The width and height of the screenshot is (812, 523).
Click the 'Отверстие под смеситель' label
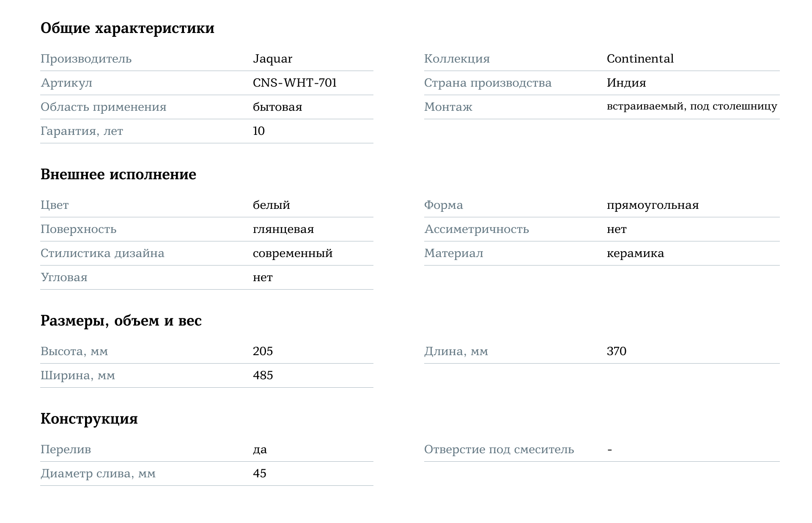pyautogui.click(x=499, y=449)
